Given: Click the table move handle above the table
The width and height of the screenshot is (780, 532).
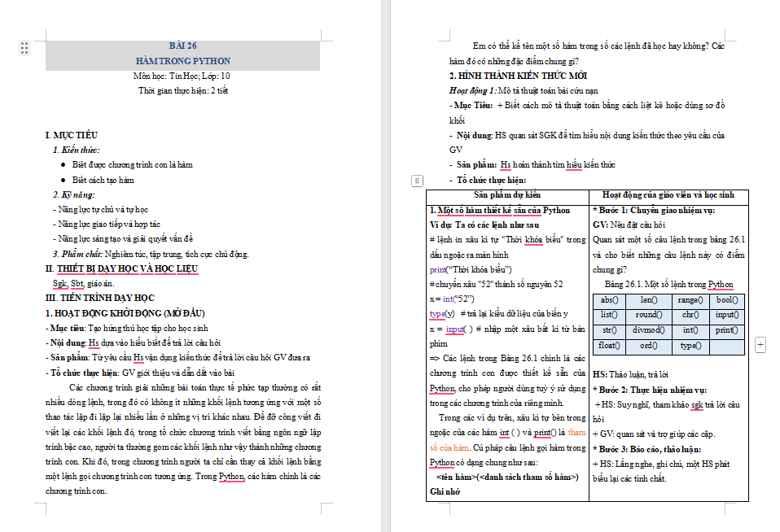Looking at the screenshot, I should (418, 181).
